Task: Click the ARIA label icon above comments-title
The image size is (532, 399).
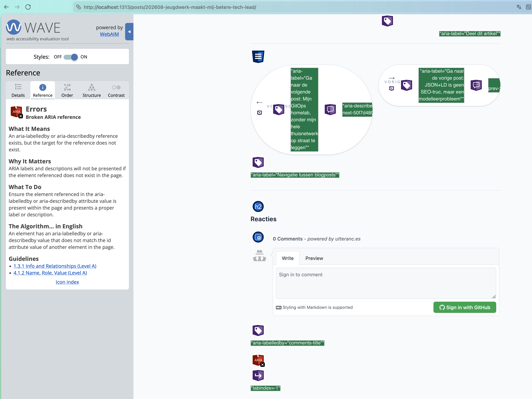Action: click(258, 331)
